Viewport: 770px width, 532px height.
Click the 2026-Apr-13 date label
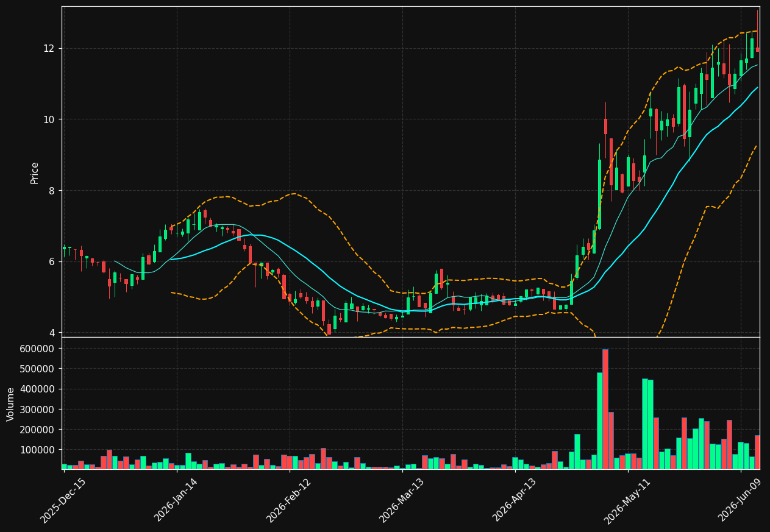515,500
